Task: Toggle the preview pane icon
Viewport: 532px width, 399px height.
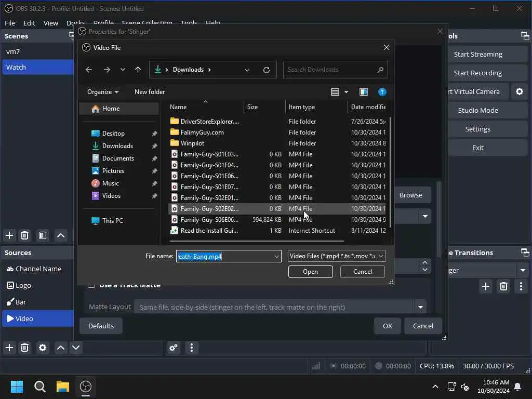Action: point(363,92)
